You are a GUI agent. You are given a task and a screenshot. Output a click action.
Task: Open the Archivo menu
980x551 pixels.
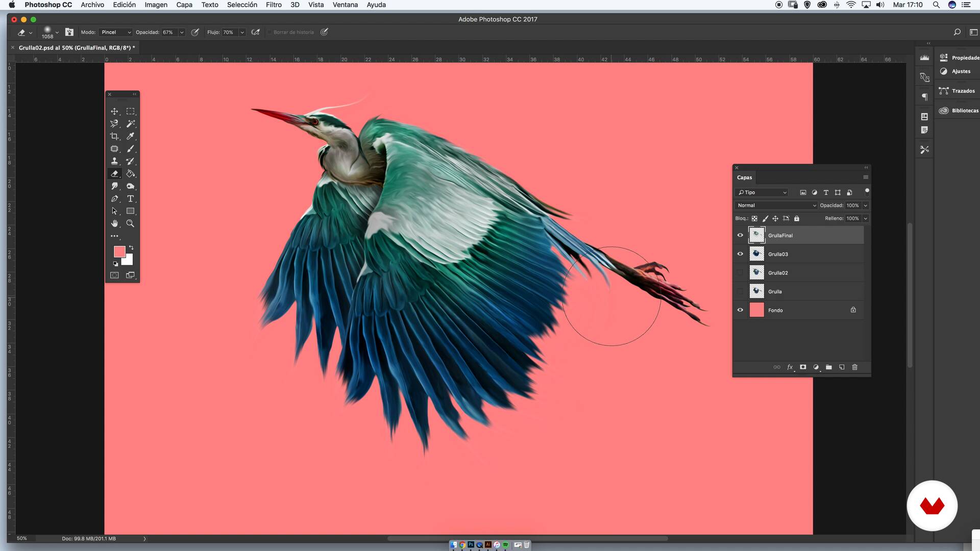[x=92, y=5]
